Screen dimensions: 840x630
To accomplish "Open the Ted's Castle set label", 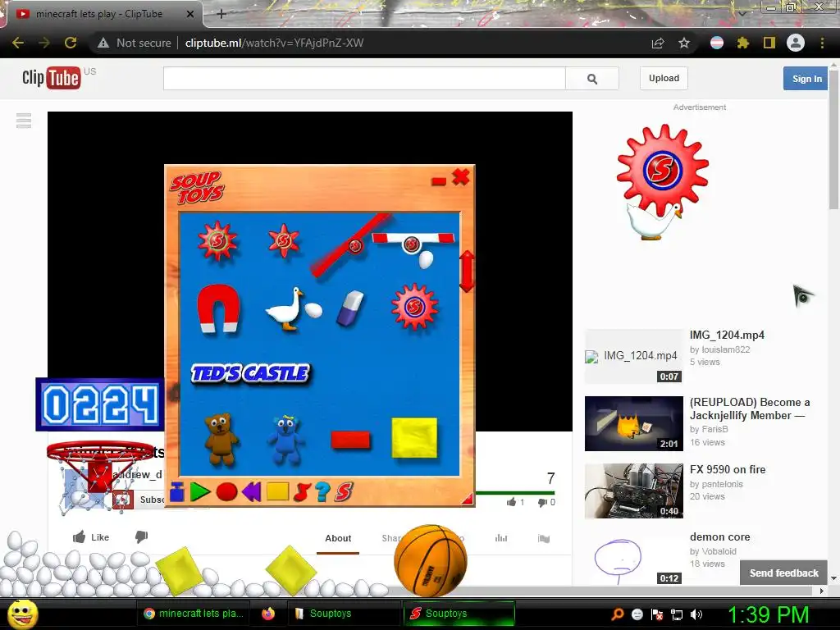I will point(250,373).
